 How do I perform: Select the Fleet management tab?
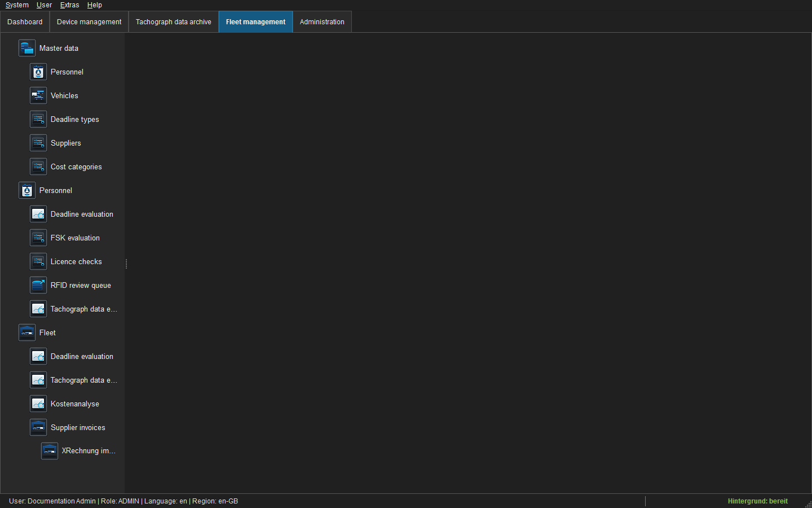255,22
